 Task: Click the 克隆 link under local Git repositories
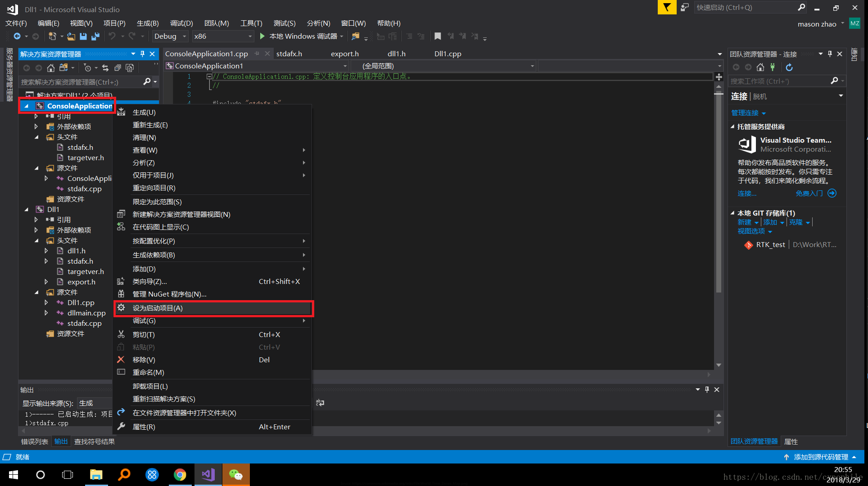tap(796, 222)
